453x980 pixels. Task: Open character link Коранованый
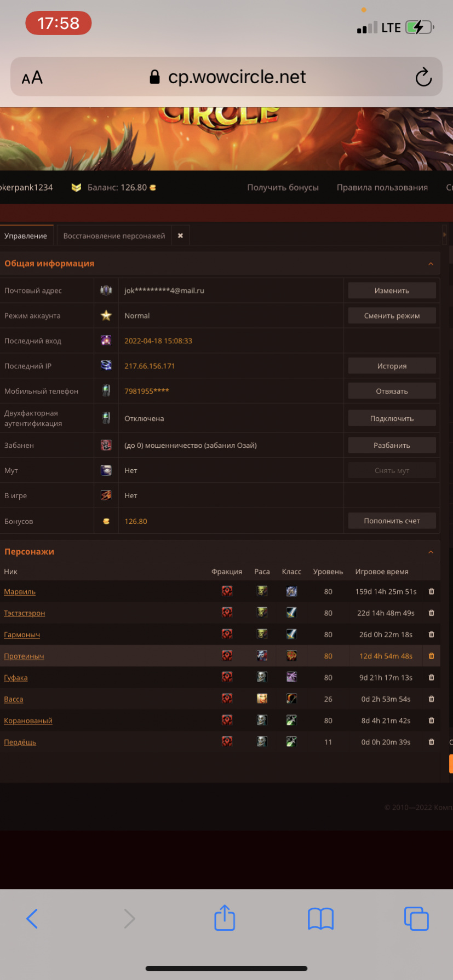click(x=28, y=720)
